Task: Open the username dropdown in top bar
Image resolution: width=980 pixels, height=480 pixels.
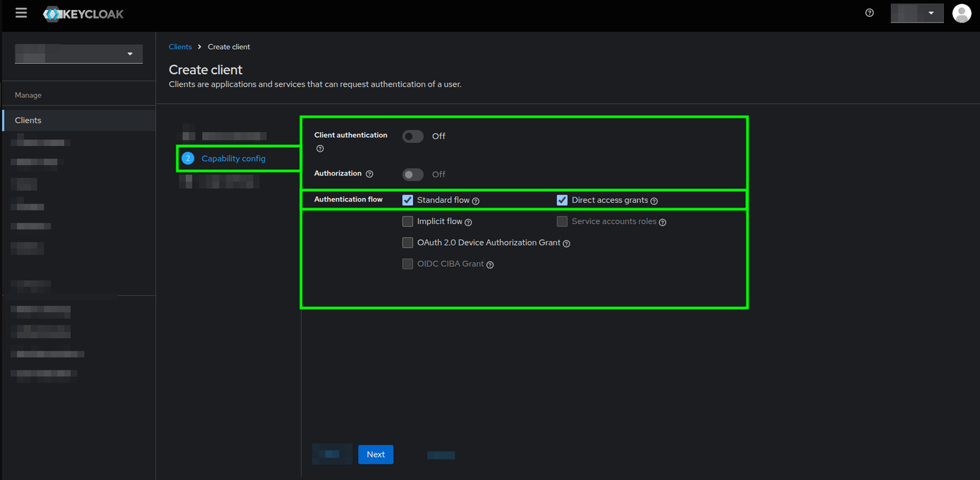Action: click(x=917, y=12)
